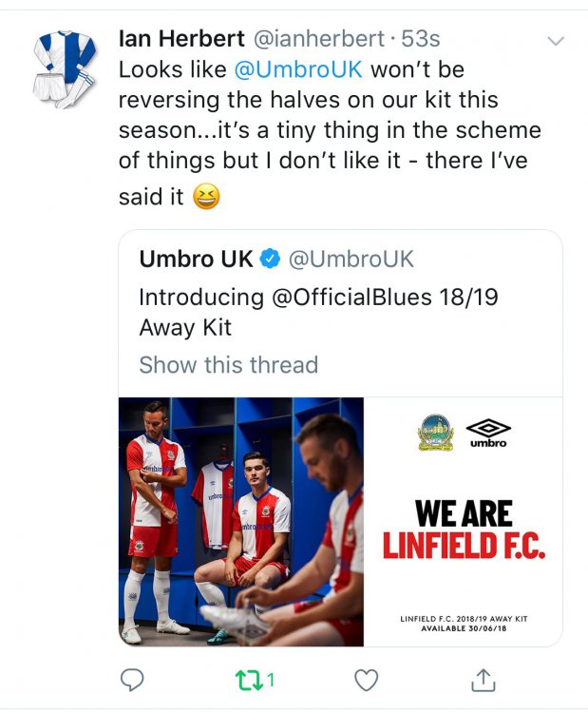Open the locker room kit photo
Viewport: 588px width, 713px height.
[241, 521]
